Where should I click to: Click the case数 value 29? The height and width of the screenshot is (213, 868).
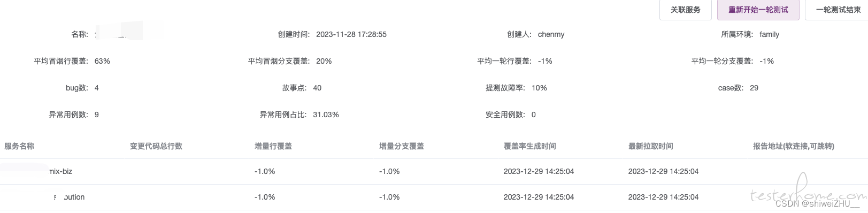pos(754,88)
